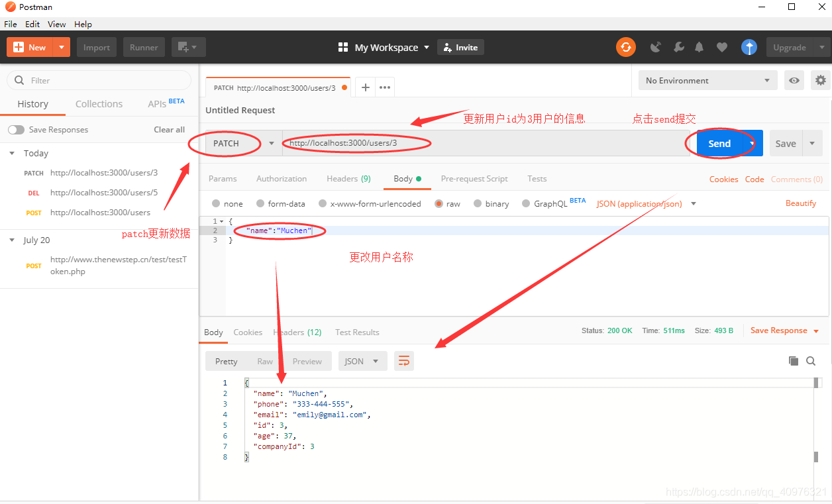The width and height of the screenshot is (832, 504).
Task: Add a new request tab with plus
Action: 365,87
